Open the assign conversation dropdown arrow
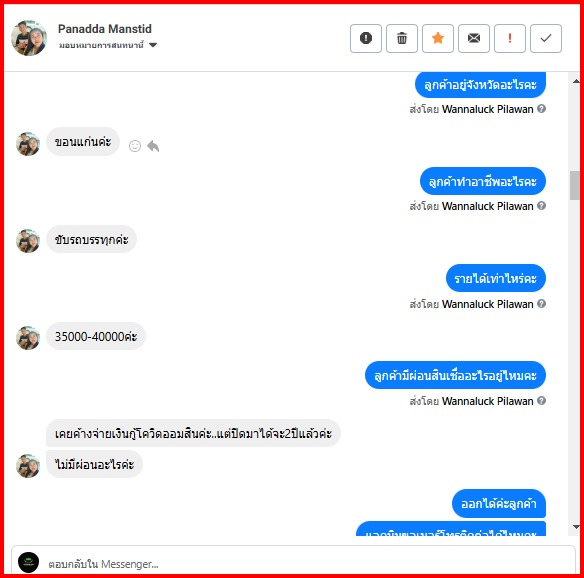The image size is (584, 578). pos(153,45)
